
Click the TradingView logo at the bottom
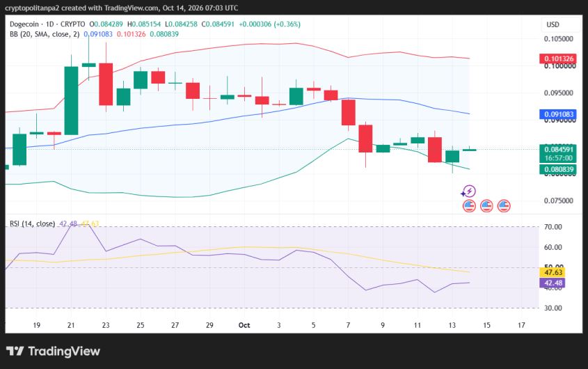[53, 352]
